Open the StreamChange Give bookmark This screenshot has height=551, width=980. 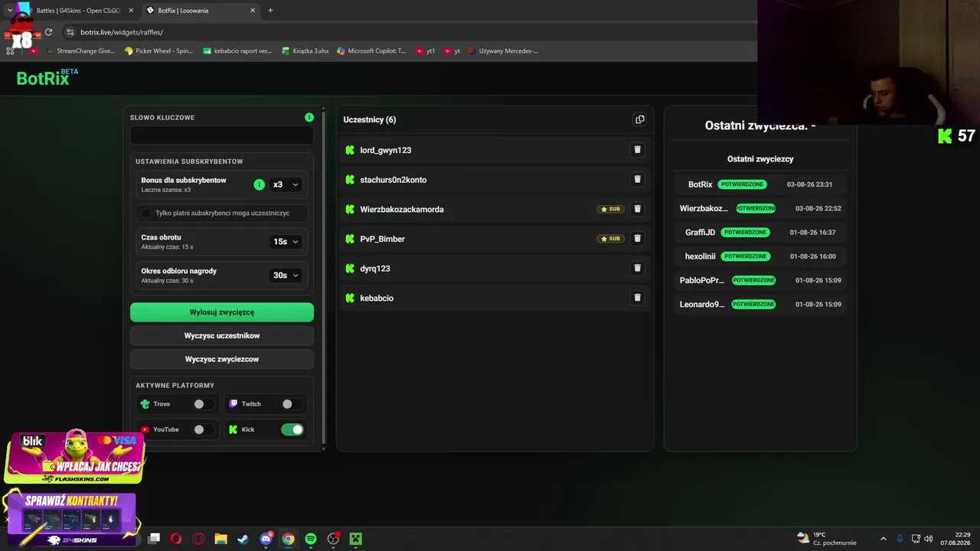tap(80, 51)
